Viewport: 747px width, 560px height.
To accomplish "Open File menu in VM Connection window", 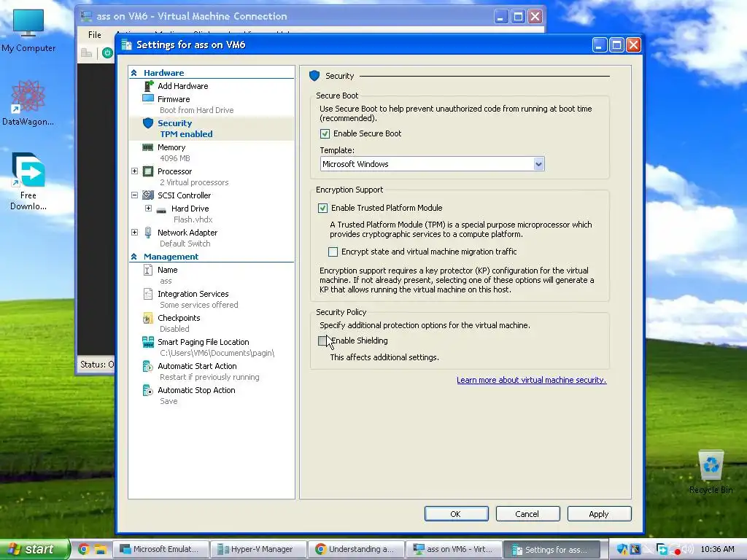I will (x=94, y=35).
